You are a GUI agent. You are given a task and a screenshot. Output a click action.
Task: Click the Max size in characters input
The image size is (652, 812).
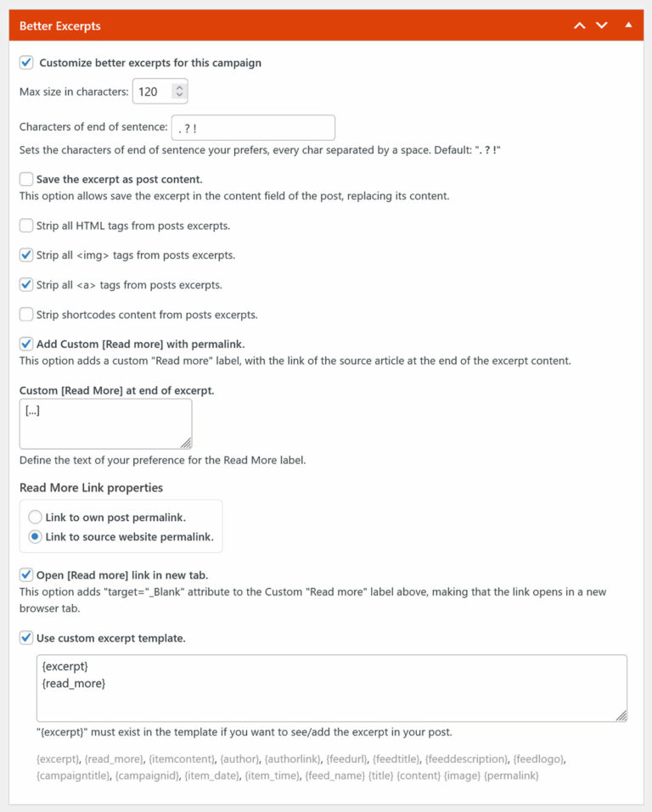coord(153,90)
